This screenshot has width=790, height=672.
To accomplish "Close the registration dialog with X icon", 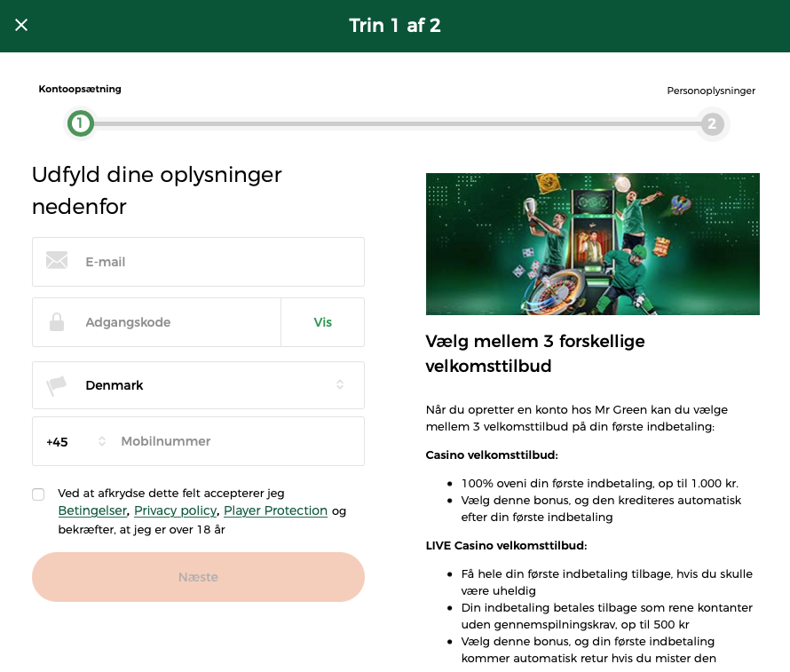I will coord(21,25).
